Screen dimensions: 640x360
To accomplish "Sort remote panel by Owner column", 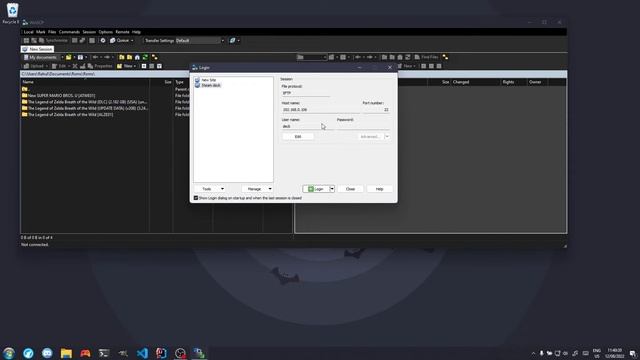I will point(537,82).
